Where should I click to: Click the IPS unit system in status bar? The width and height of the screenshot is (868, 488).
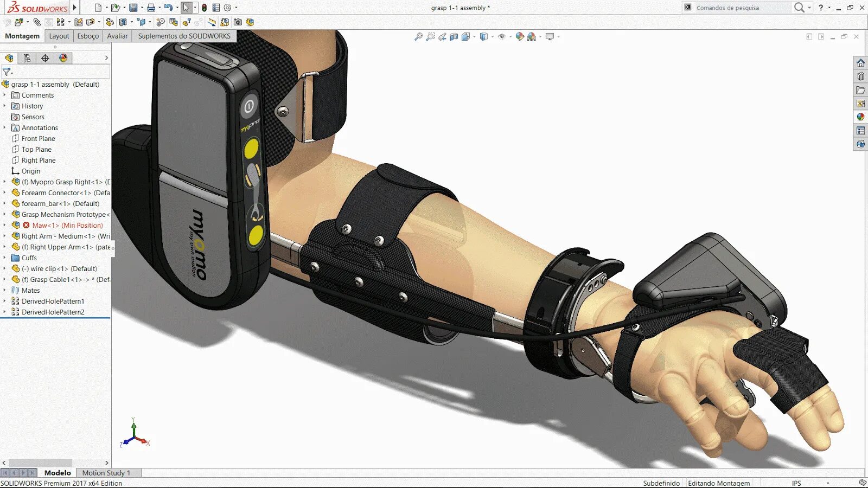tap(796, 483)
